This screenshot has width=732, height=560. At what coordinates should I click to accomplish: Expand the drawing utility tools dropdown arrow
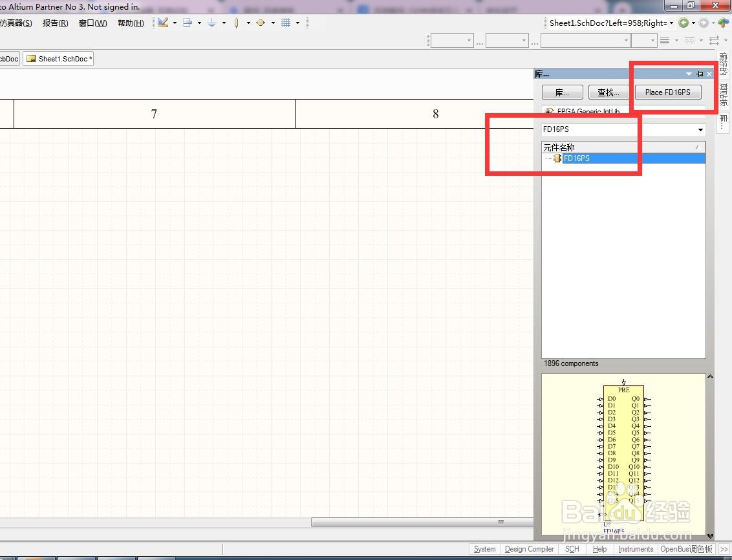pos(175,23)
